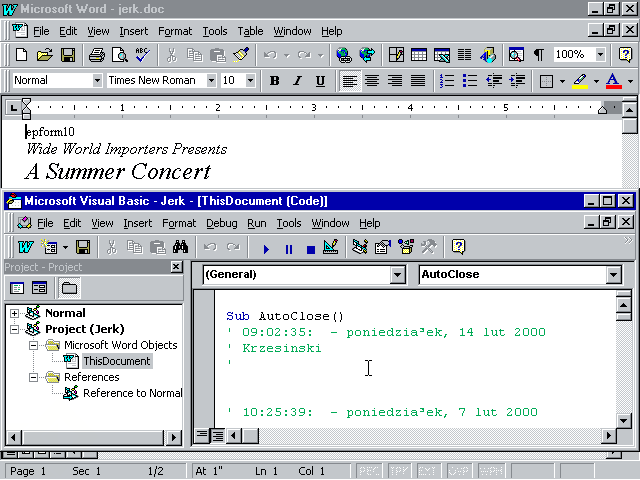Select Reference to Normal tree item

click(133, 393)
